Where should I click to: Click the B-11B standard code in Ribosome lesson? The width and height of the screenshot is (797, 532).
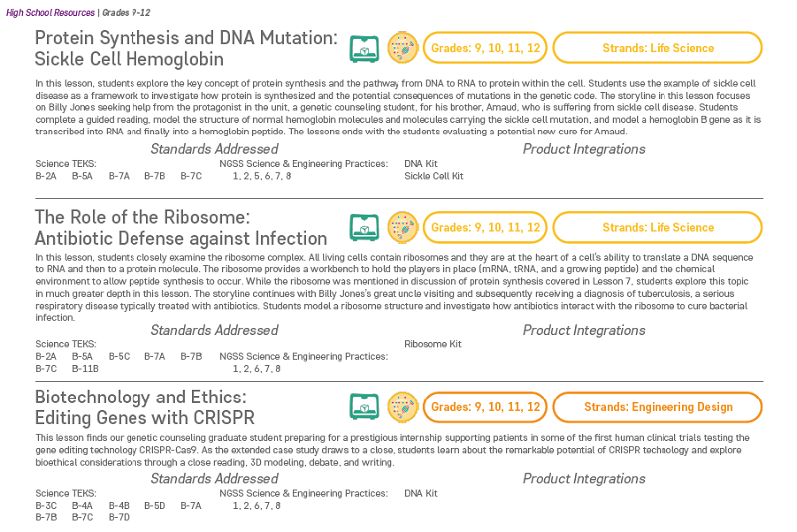point(85,368)
